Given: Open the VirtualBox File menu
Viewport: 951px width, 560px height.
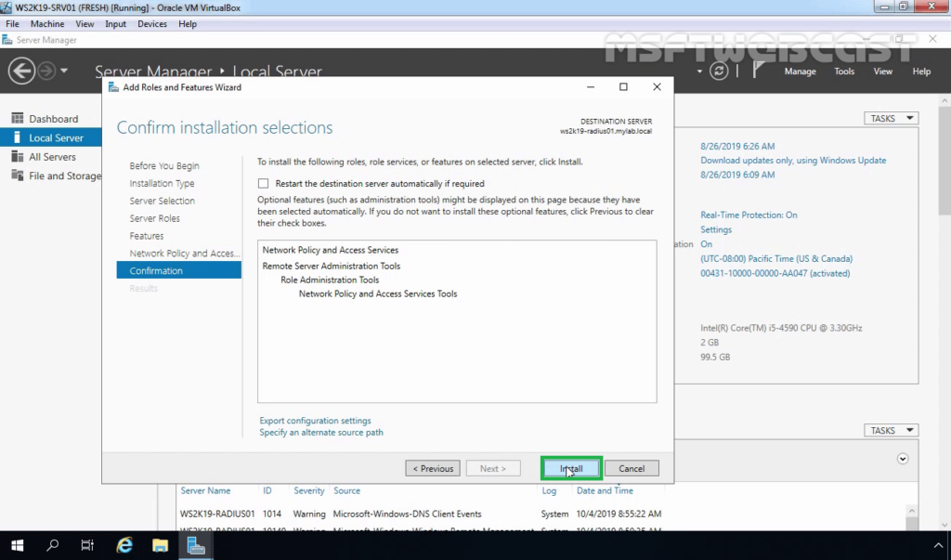Looking at the screenshot, I should [x=12, y=23].
